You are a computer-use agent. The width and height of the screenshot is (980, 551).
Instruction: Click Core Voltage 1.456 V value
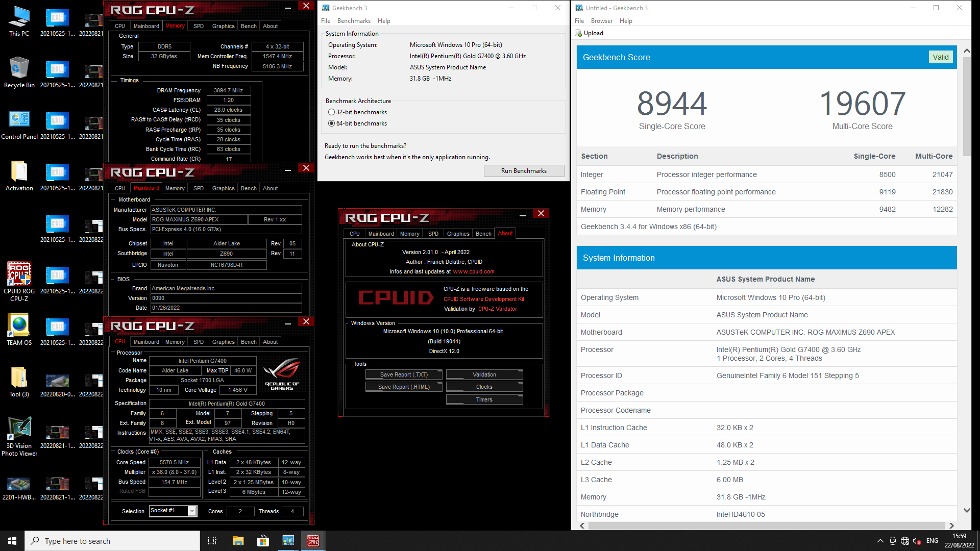[238, 390]
